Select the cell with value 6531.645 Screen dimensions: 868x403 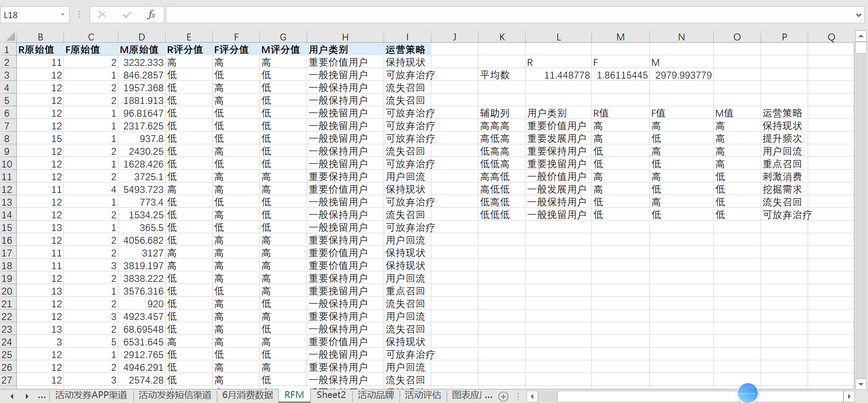pyautogui.click(x=142, y=342)
